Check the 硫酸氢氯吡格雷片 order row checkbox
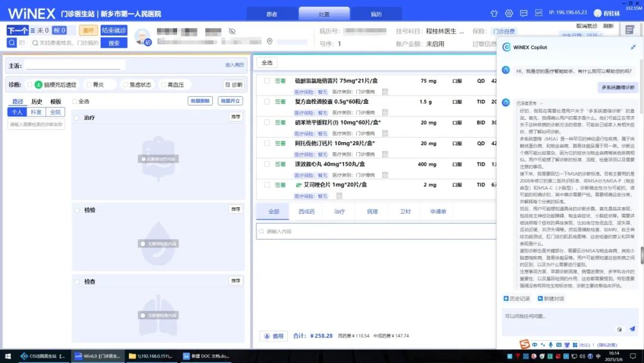644x363 pixels. pyautogui.click(x=267, y=81)
